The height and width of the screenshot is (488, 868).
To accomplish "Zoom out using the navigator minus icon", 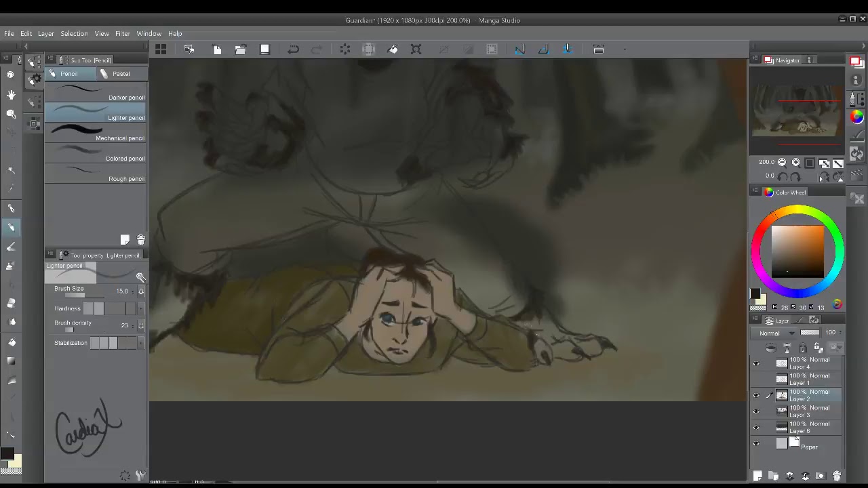I will (782, 163).
